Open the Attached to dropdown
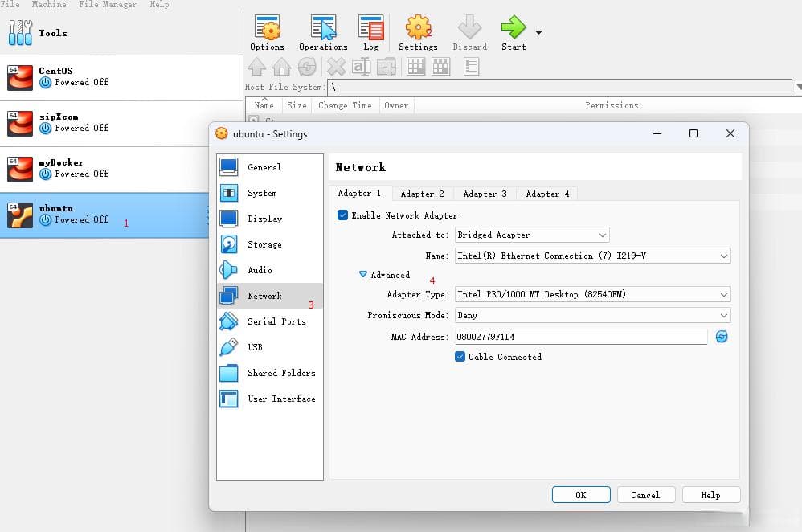Viewport: 802px width, 532px height. pos(532,235)
